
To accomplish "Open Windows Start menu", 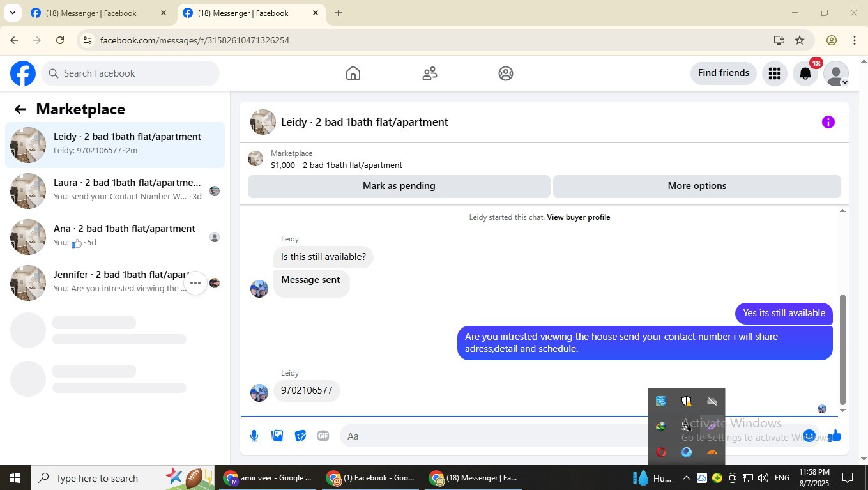I will 15,478.
